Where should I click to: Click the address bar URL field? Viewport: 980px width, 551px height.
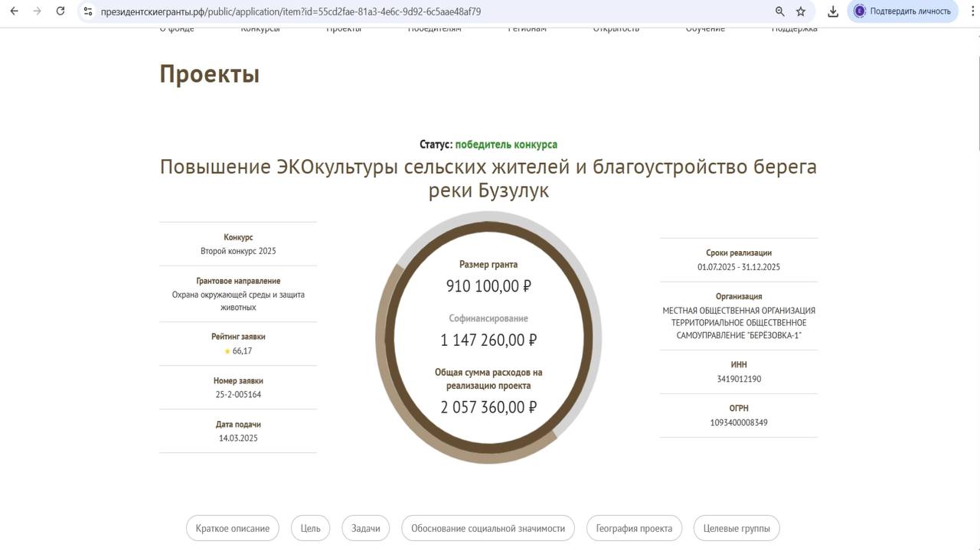[x=429, y=11]
